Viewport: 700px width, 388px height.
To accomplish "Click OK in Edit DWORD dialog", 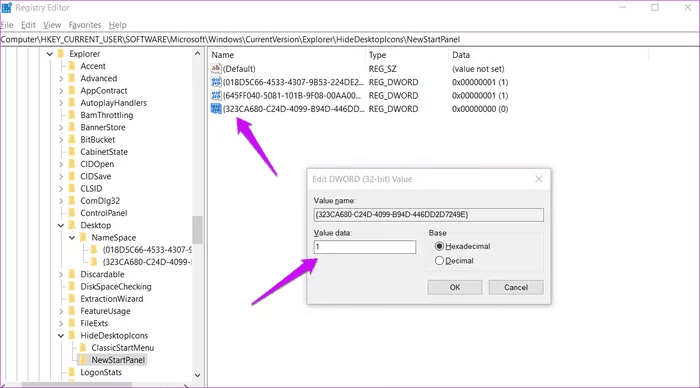I will coord(454,287).
